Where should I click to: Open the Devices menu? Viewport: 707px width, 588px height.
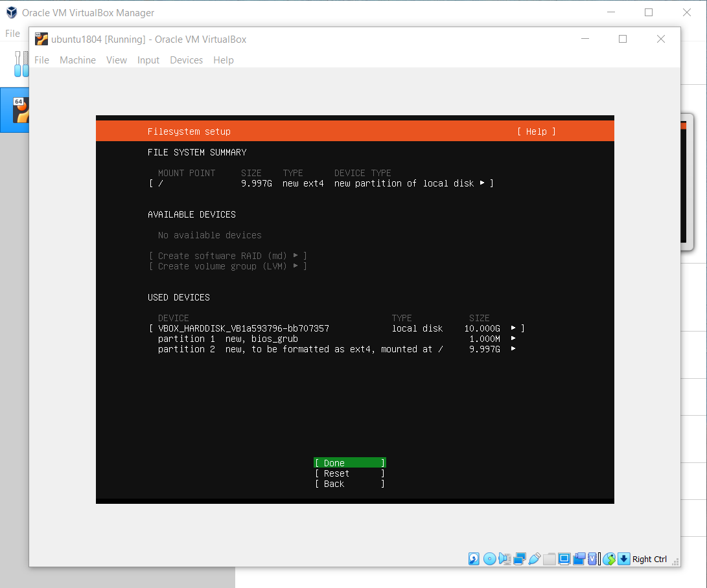[x=186, y=60]
